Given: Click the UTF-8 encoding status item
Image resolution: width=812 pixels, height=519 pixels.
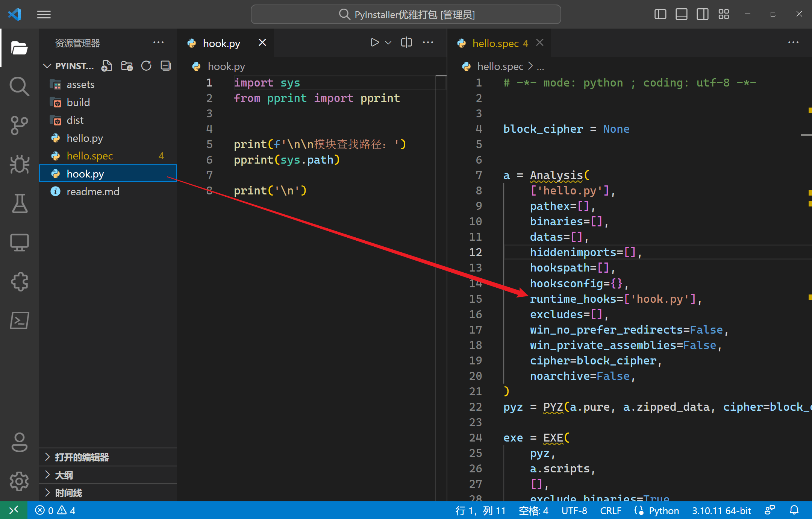Looking at the screenshot, I should [x=574, y=510].
